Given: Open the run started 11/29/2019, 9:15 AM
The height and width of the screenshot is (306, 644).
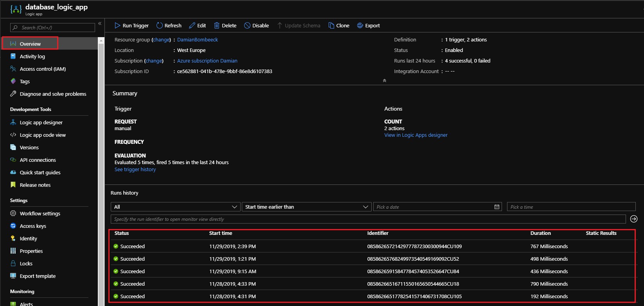Looking at the screenshot, I should pos(372,271).
